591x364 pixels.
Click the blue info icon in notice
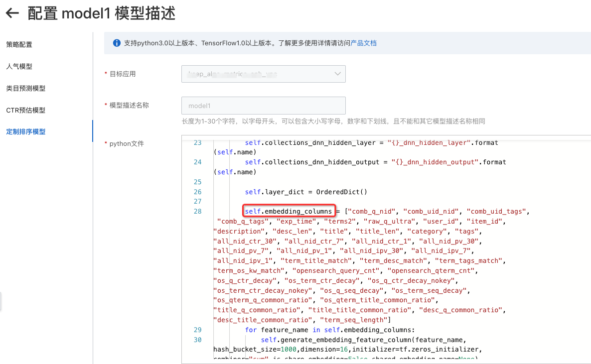coord(117,43)
